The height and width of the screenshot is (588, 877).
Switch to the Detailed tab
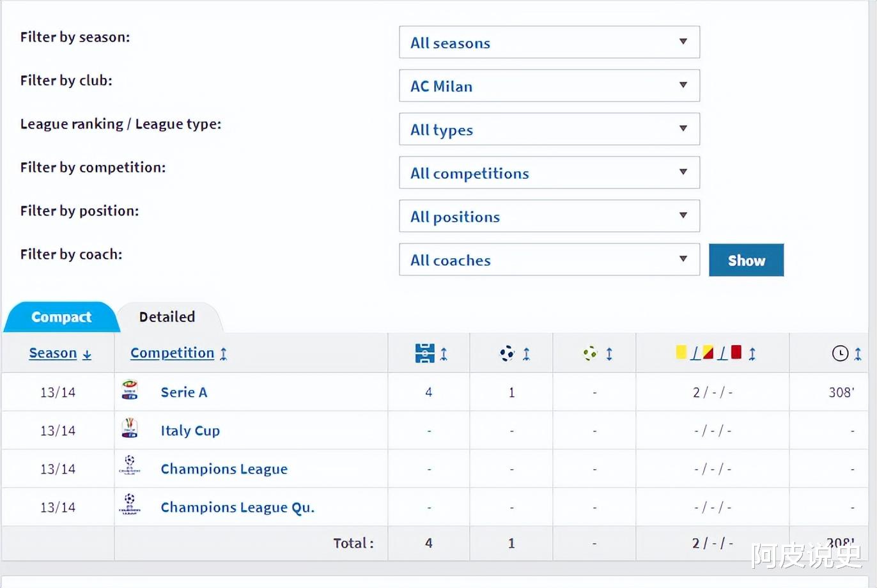coord(167,317)
